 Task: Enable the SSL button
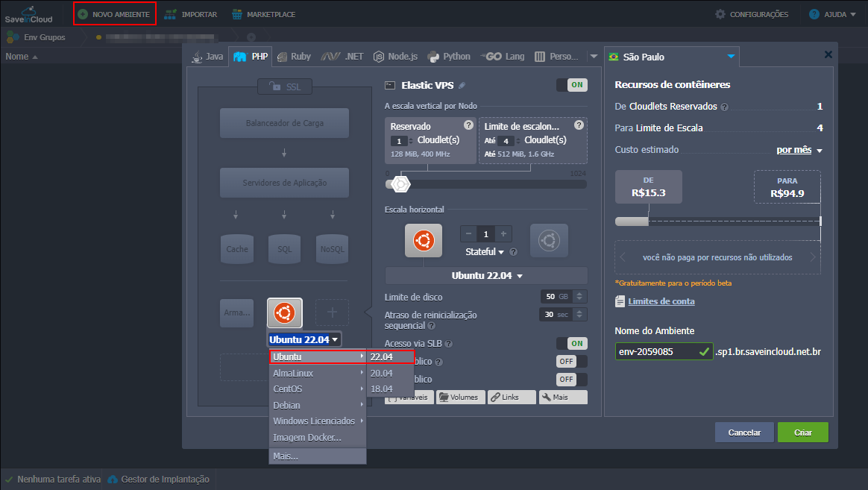285,87
